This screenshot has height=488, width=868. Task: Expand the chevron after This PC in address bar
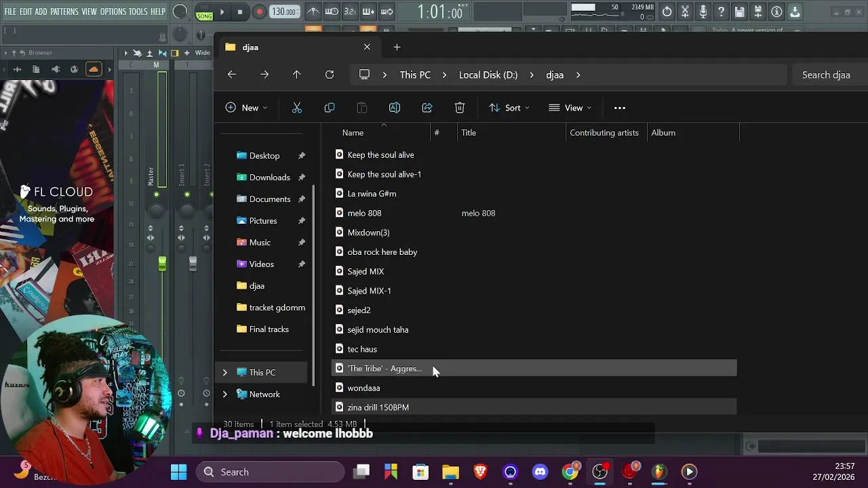pyautogui.click(x=444, y=75)
